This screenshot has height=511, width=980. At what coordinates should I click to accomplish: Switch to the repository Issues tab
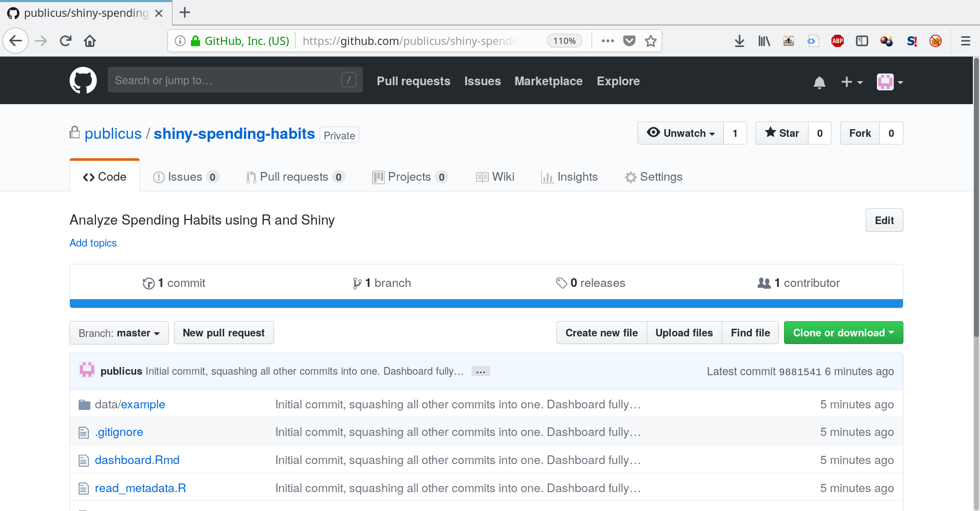(x=186, y=177)
